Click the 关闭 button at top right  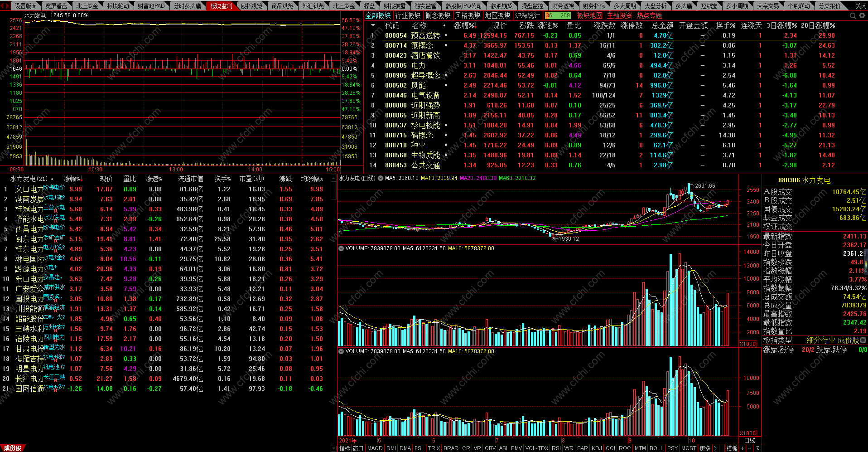[861, 6]
